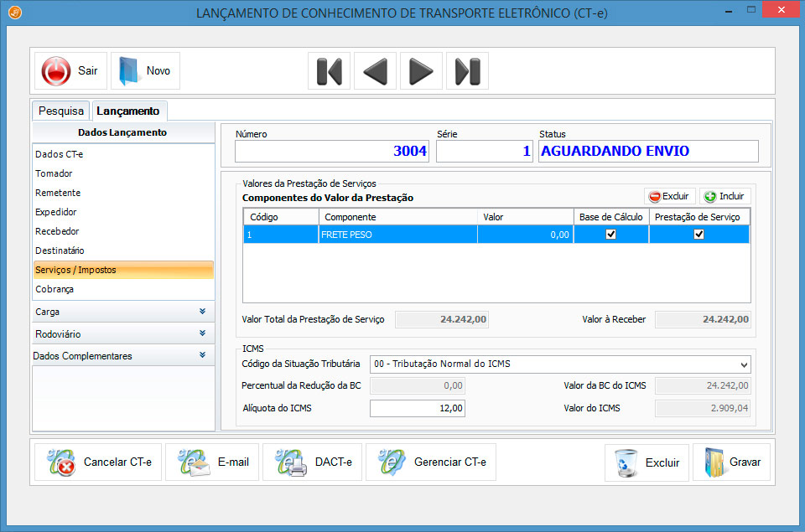
Task: Jump to the last record arrow
Action: 467,71
